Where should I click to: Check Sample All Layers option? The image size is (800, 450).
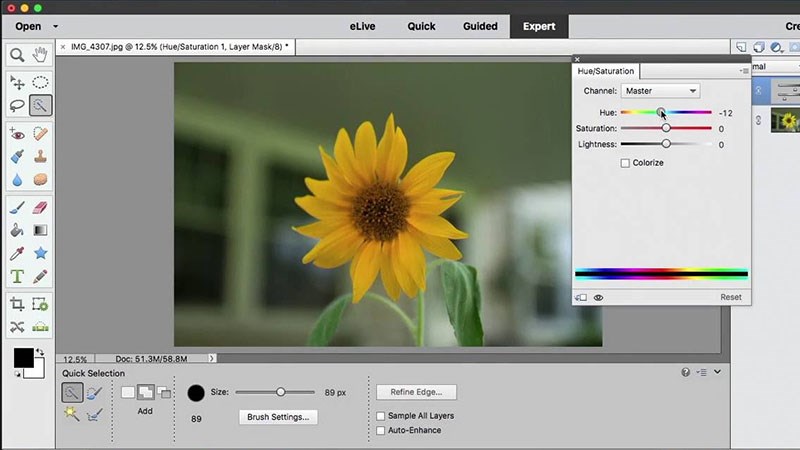[x=381, y=416]
